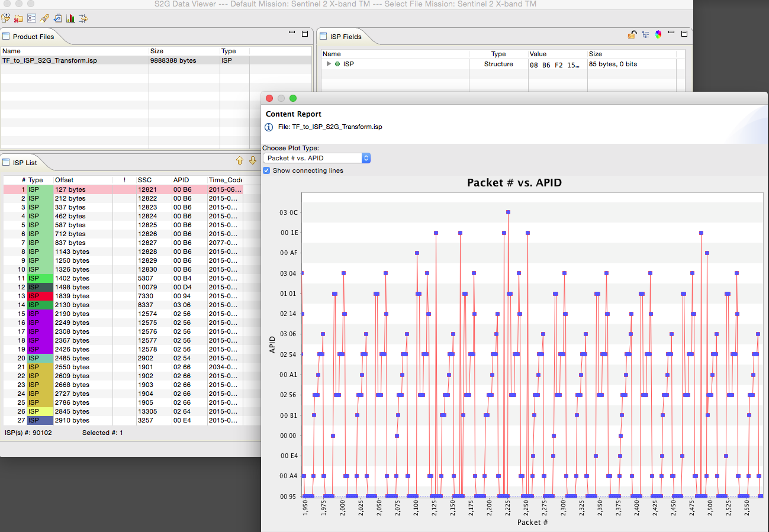Image resolution: width=769 pixels, height=532 pixels.
Task: Expand the ISP structure tree node
Action: click(329, 64)
